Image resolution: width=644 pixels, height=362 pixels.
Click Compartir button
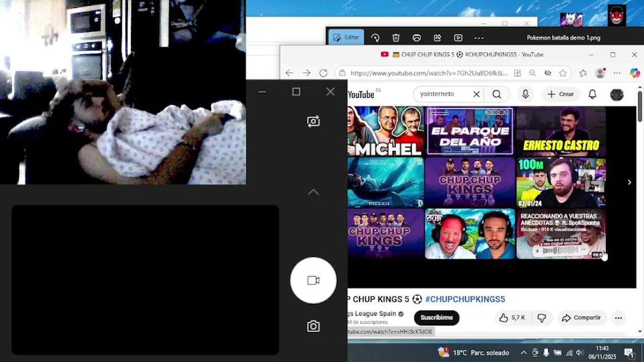click(581, 318)
